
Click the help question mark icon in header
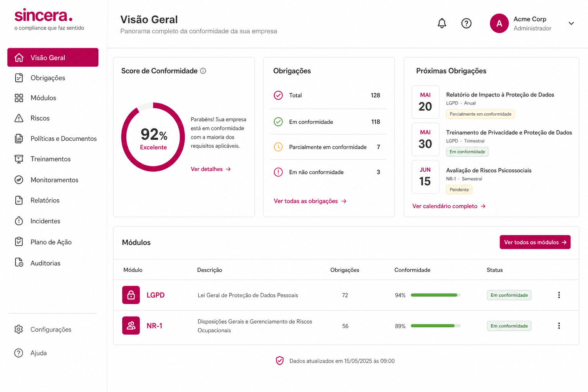466,23
